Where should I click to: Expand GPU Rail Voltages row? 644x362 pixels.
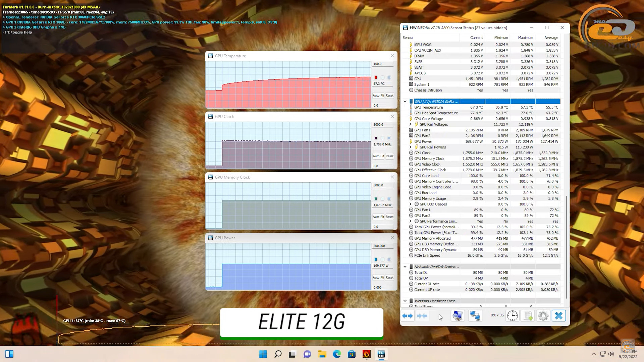point(410,124)
